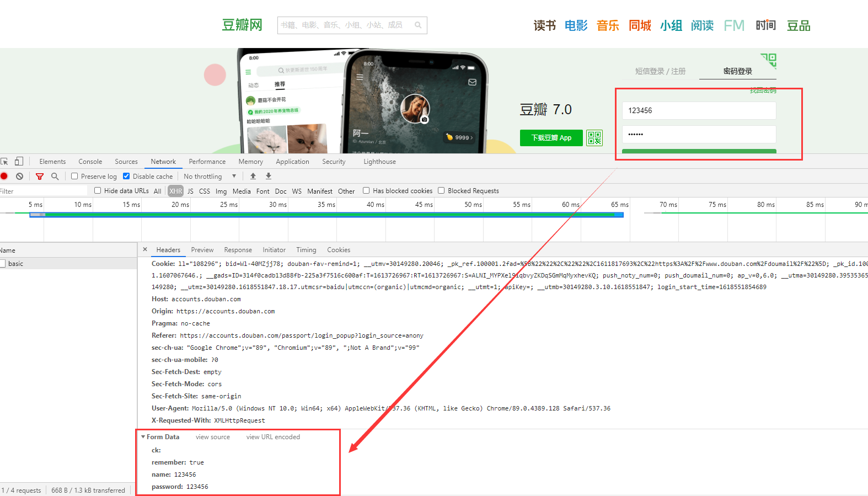This screenshot has width=868, height=496.
Task: Filter requests by Manifest type
Action: 320,191
